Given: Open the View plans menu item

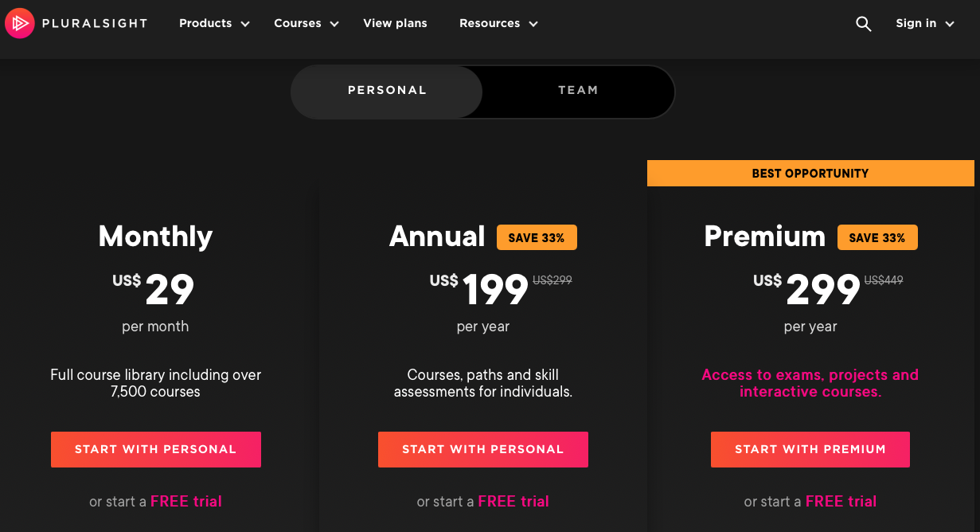Looking at the screenshot, I should tap(395, 23).
